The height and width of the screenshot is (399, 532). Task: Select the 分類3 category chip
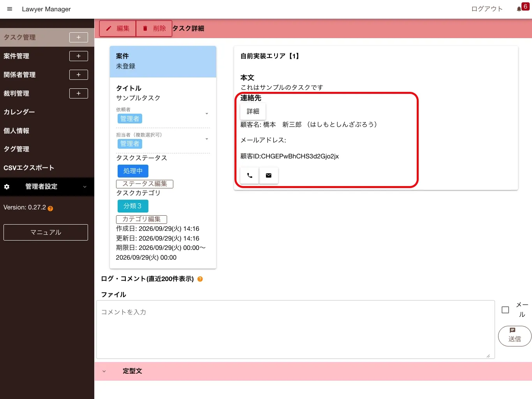point(133,206)
